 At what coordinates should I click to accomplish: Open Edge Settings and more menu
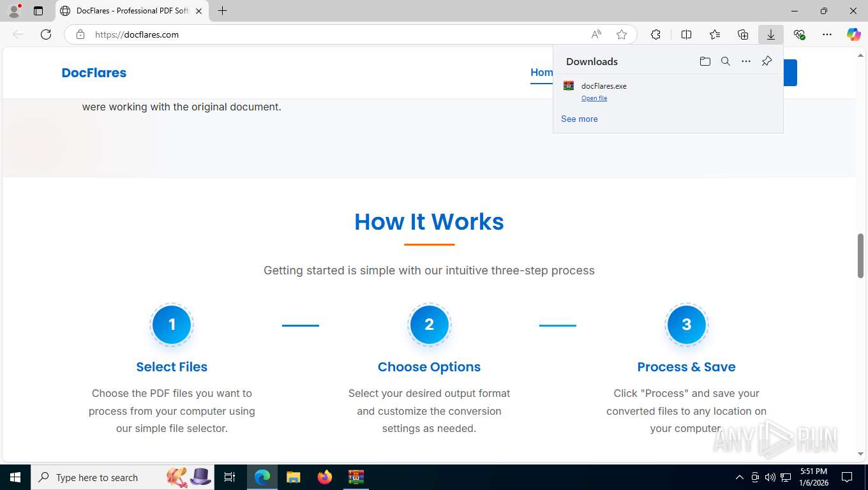coord(827,34)
